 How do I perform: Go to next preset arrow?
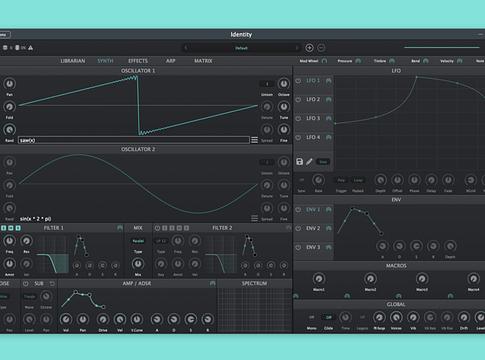pos(297,48)
